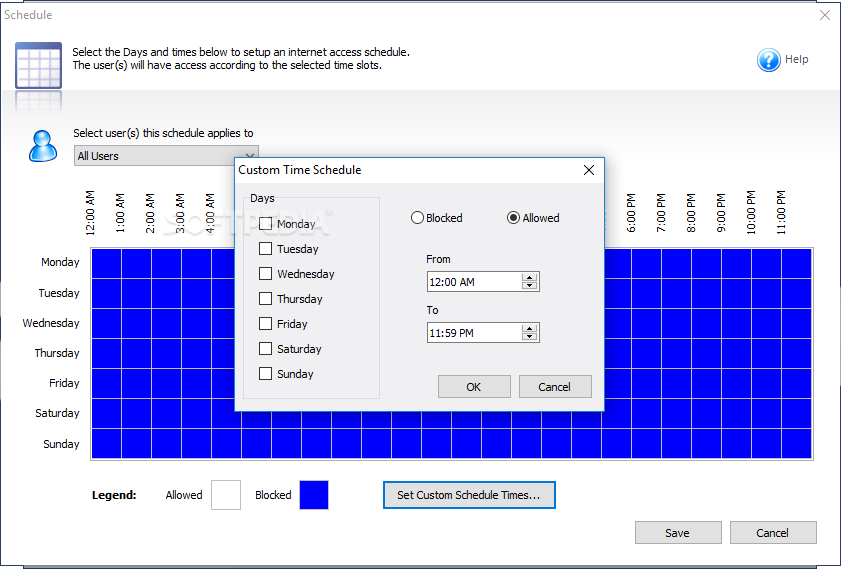The width and height of the screenshot is (841, 569).
Task: Toggle Sunday 11:00 PM time slot
Action: click(x=796, y=444)
